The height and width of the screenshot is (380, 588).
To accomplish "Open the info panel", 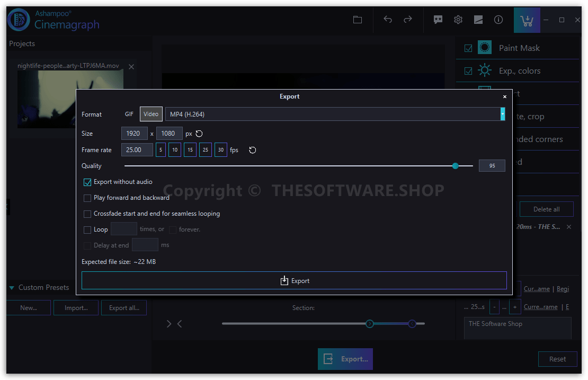I will [x=498, y=19].
